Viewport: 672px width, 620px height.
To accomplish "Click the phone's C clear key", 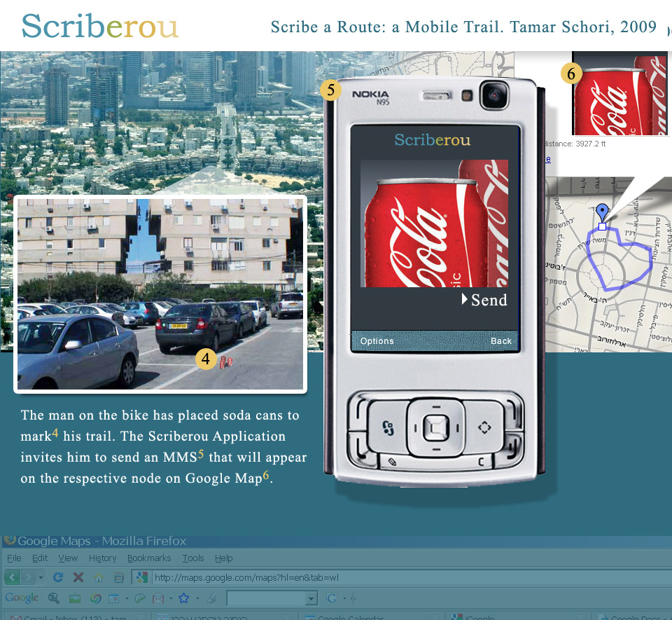I will tap(481, 462).
